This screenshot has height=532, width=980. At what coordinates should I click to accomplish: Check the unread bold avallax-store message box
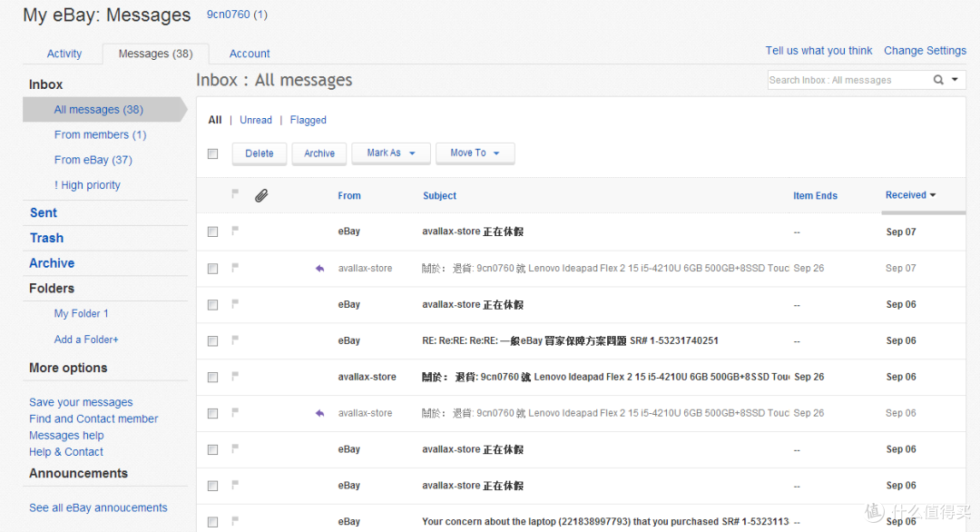tap(213, 377)
